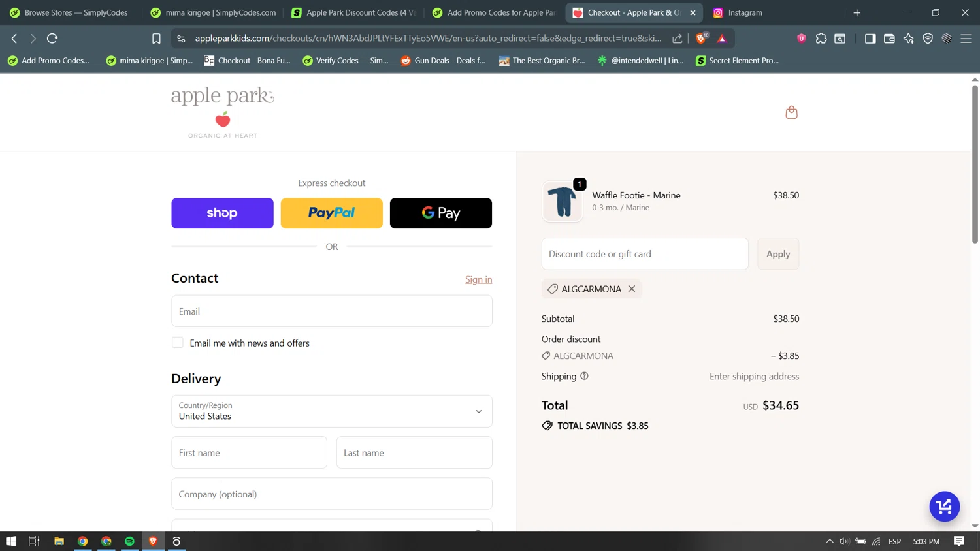980x551 pixels.
Task: Switch to Add Promo Codes for Apple Park tab
Action: point(495,12)
